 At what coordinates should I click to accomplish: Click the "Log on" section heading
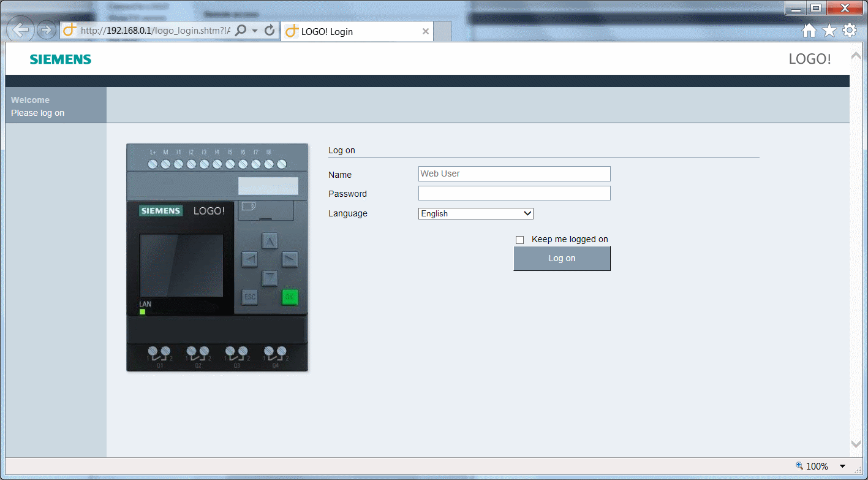tap(342, 150)
